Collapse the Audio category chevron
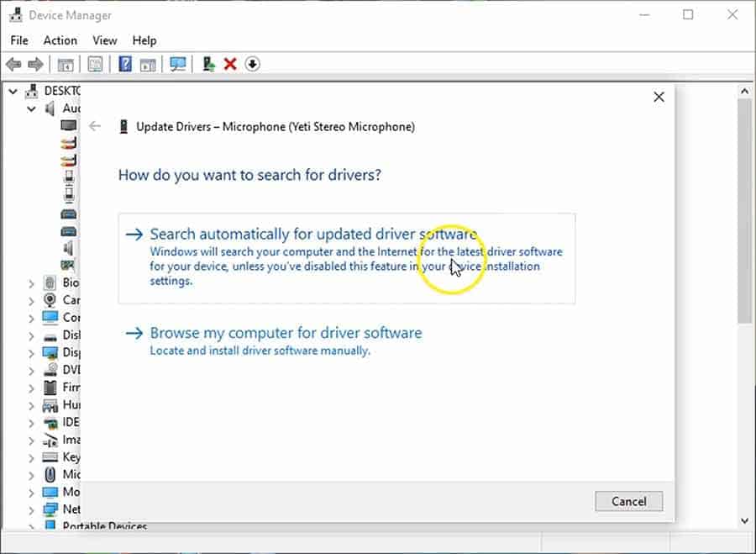The width and height of the screenshot is (756, 554). point(31,109)
